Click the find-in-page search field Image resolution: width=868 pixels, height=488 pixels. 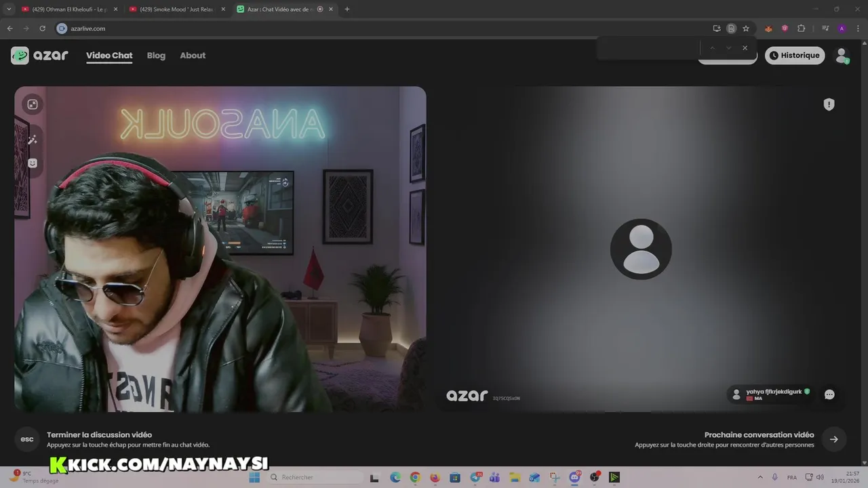(649, 48)
